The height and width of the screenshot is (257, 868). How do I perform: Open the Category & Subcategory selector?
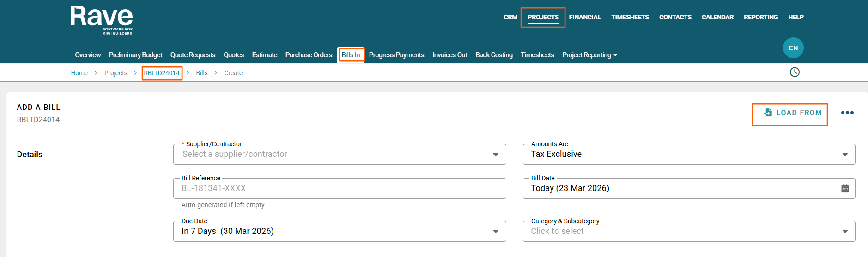coord(845,231)
